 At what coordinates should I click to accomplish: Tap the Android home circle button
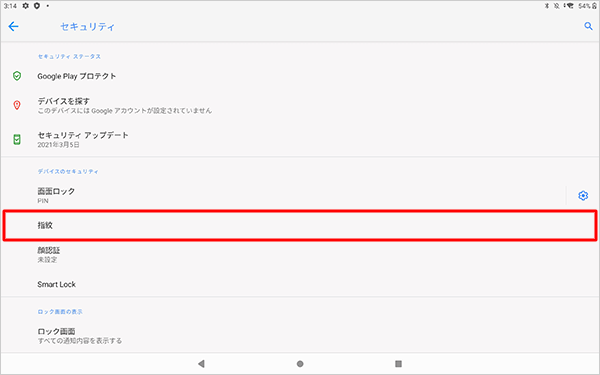point(300,364)
